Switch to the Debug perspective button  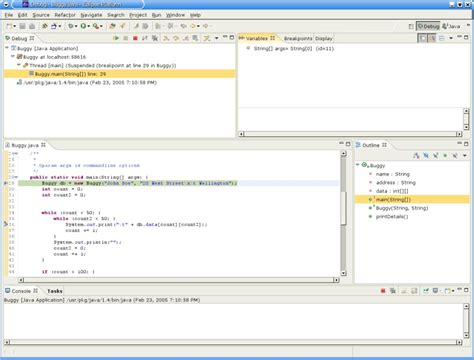(x=428, y=26)
